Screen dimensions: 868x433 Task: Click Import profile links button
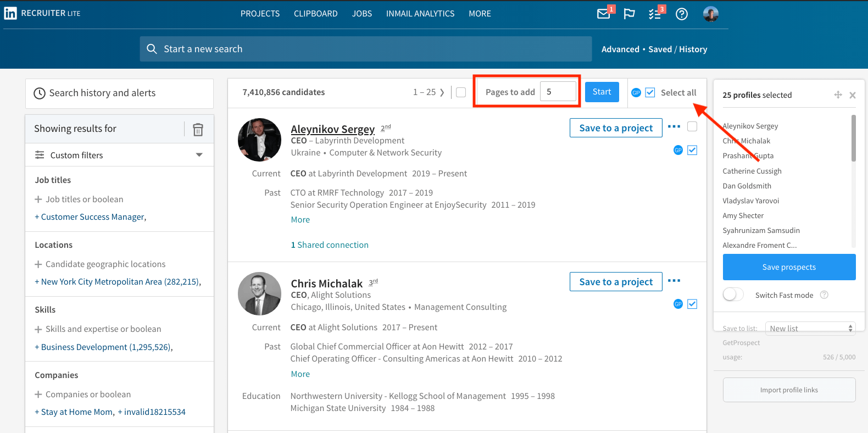click(x=789, y=390)
